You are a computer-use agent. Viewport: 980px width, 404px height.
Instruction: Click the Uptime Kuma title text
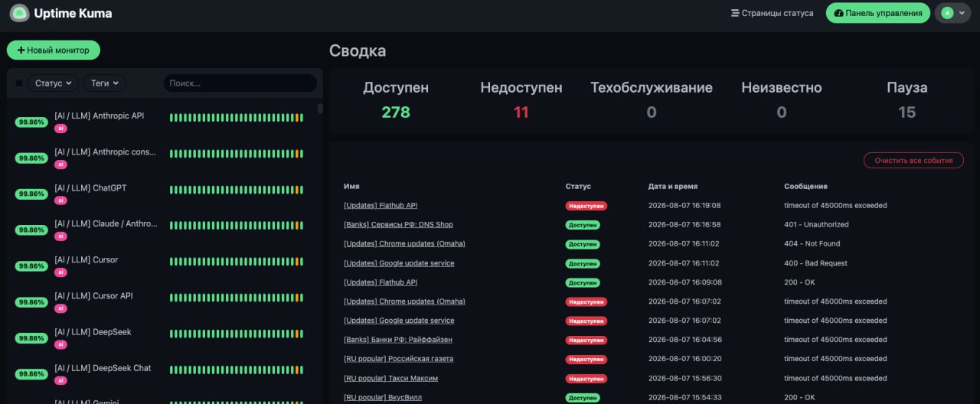tap(73, 13)
